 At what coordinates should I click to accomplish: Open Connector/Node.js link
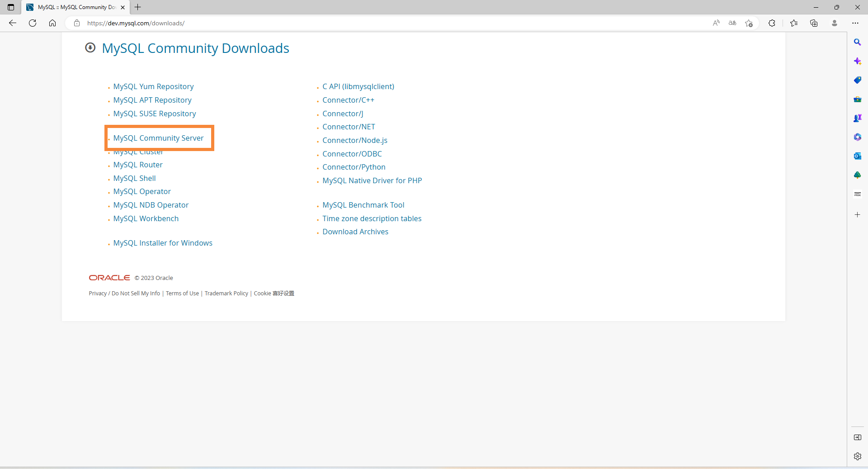pyautogui.click(x=355, y=140)
